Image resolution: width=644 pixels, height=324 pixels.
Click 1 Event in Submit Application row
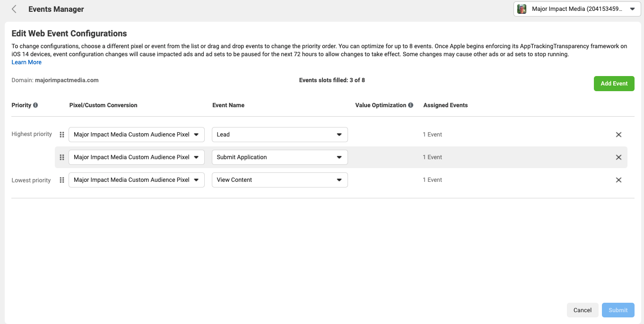click(432, 157)
